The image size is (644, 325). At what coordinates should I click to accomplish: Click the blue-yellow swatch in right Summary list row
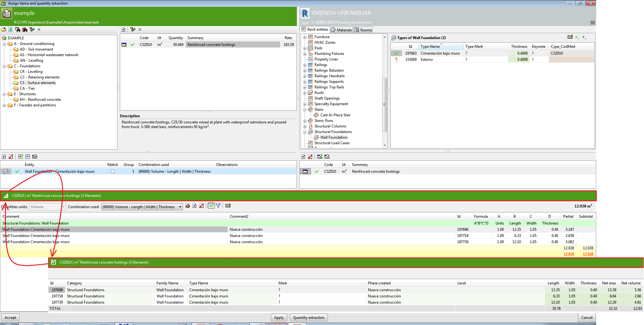(x=305, y=171)
